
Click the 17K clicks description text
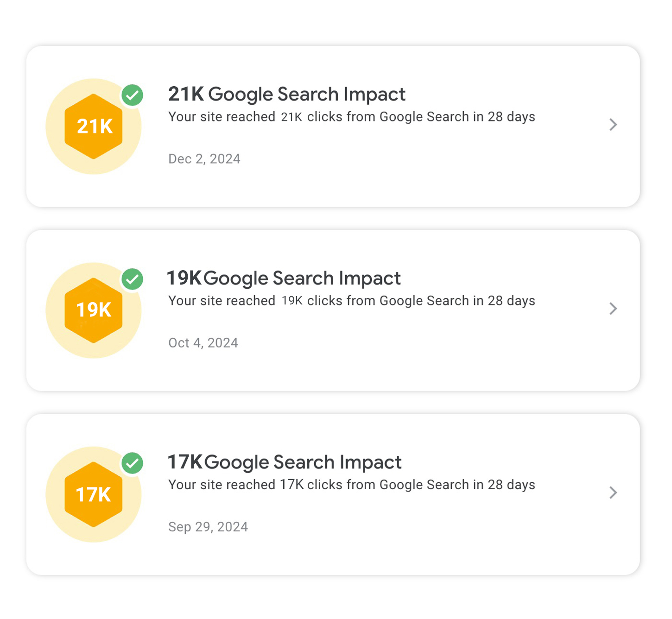coord(351,485)
